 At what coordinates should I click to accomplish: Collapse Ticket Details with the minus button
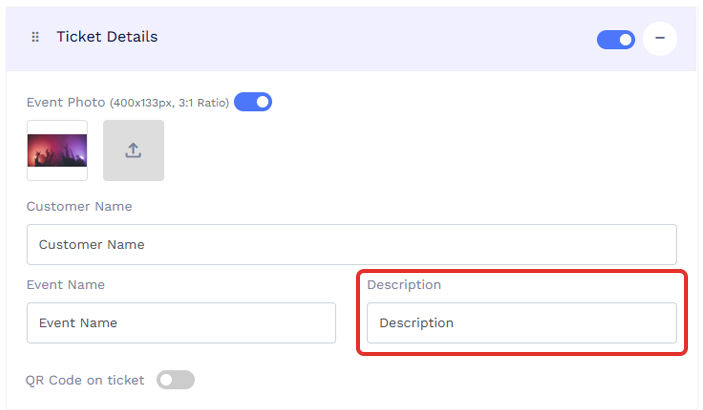click(660, 39)
